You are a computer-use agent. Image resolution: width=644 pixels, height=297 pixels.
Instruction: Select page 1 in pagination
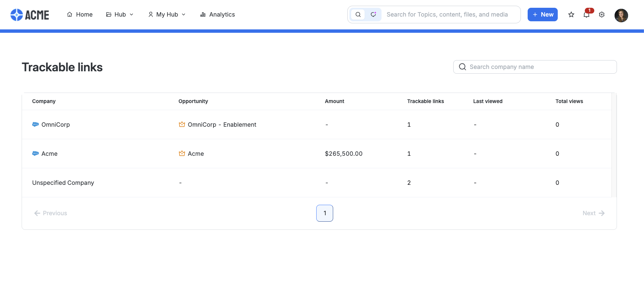click(325, 213)
